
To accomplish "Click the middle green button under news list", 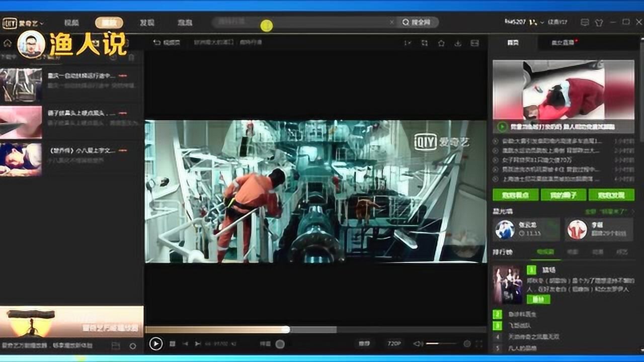I will [563, 195].
